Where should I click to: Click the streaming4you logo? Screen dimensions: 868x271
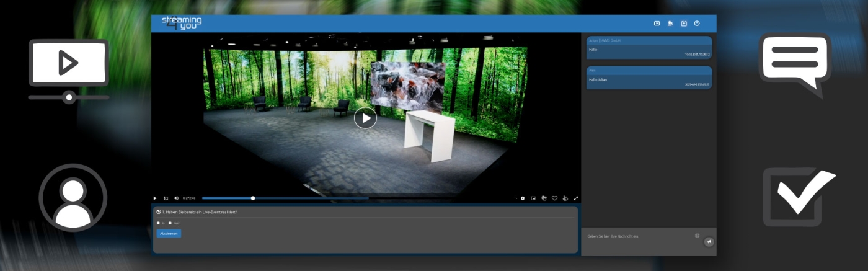182,23
